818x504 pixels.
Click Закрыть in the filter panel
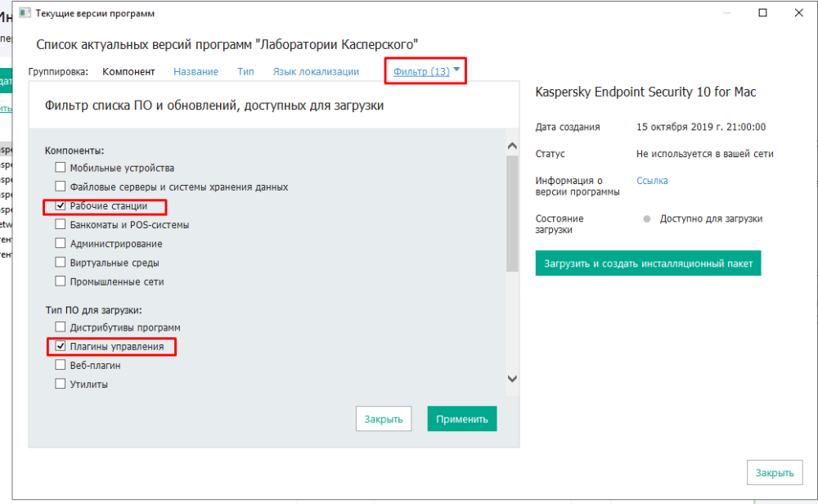click(384, 419)
